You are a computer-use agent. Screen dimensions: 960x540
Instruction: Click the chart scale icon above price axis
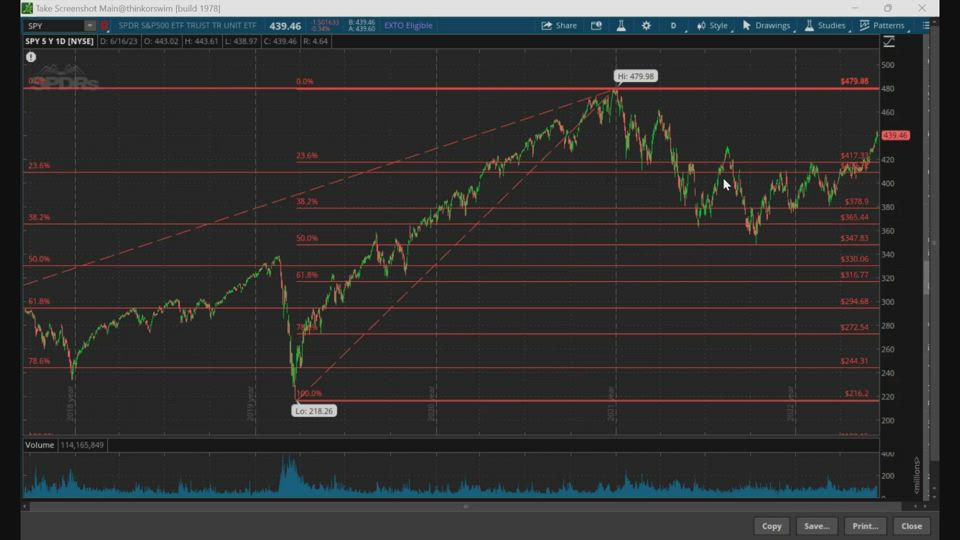(x=889, y=42)
